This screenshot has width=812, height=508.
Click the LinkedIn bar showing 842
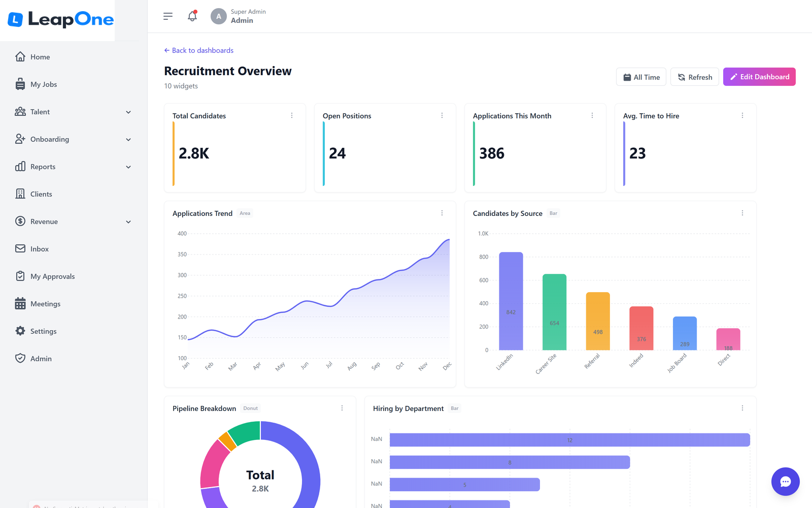tap(511, 301)
